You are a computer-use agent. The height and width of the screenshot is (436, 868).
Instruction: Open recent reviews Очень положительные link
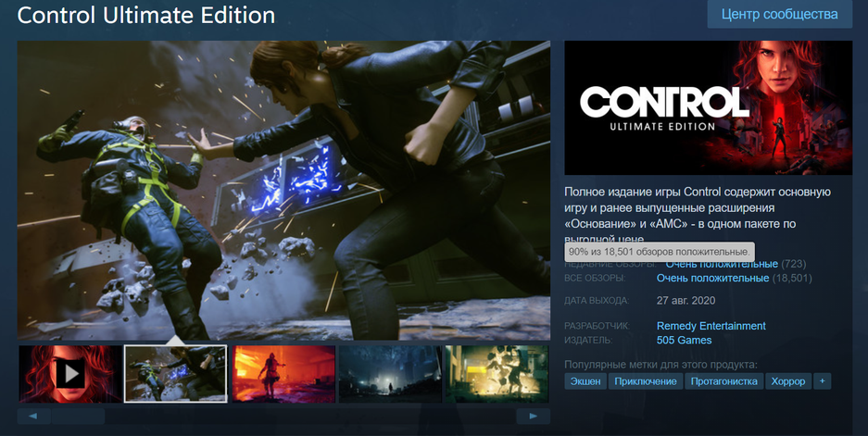click(722, 265)
